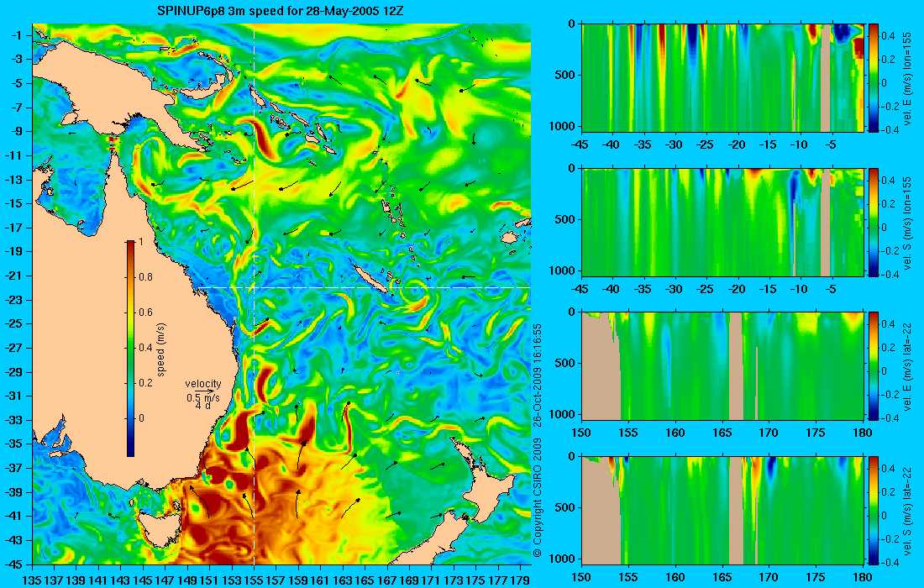Click the "vel. E (m/s) lon=155" label
Screen dimensions: 924x588
point(907,78)
